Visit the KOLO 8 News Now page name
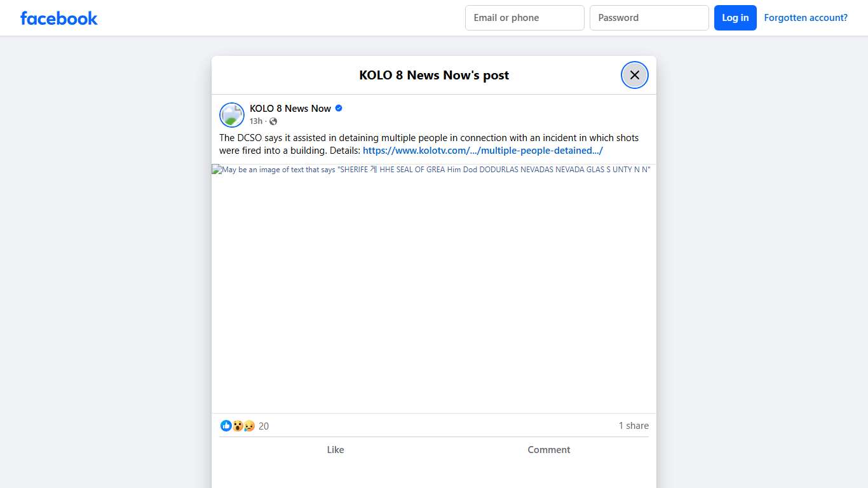The width and height of the screenshot is (868, 488). [290, 109]
